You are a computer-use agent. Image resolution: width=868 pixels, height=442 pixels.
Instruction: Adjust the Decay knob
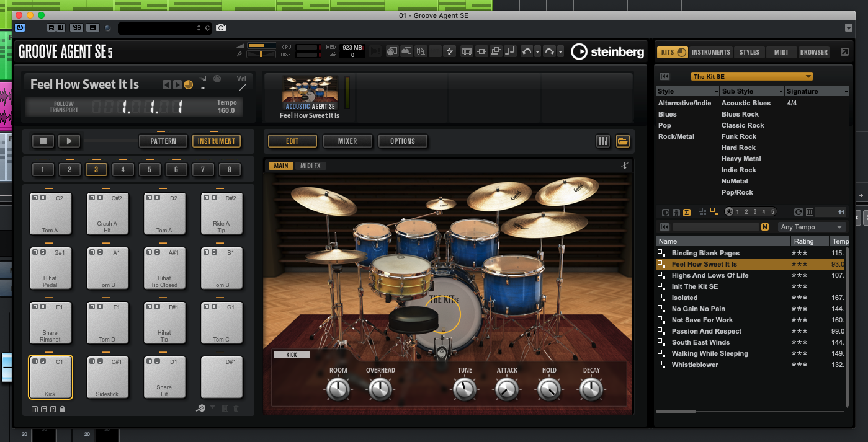click(591, 389)
